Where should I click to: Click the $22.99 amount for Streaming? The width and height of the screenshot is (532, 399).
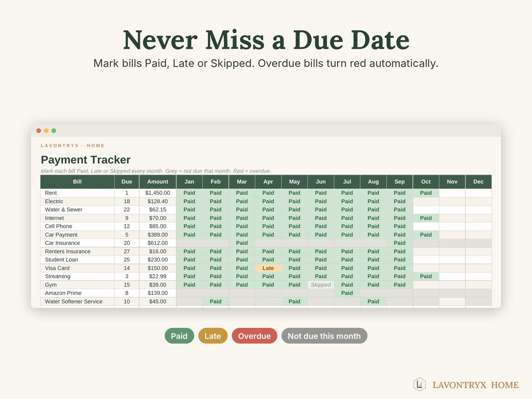(x=158, y=276)
